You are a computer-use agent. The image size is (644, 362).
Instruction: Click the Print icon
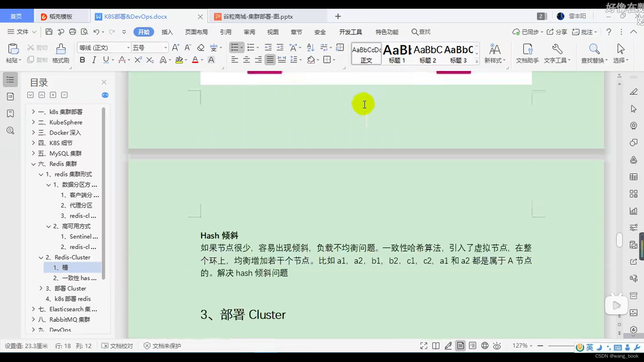[x=72, y=32]
